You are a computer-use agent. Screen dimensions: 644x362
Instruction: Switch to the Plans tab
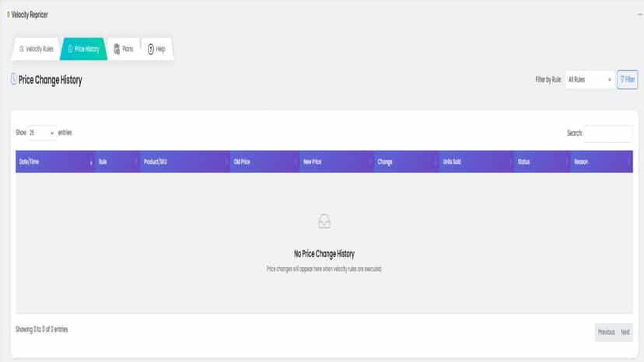(124, 49)
